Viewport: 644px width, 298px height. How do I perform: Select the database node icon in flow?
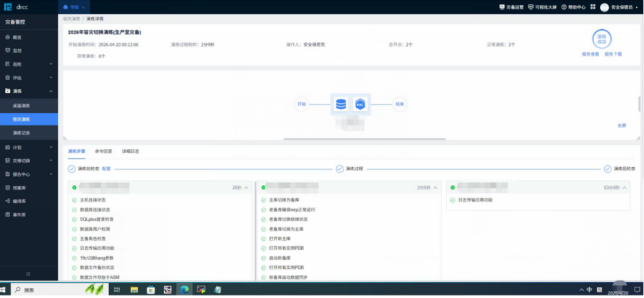pyautogui.click(x=341, y=104)
